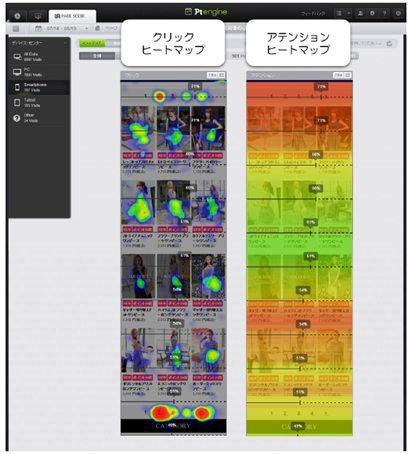Open the 07/14 - 08/13 date range dropdown

pos(61,29)
